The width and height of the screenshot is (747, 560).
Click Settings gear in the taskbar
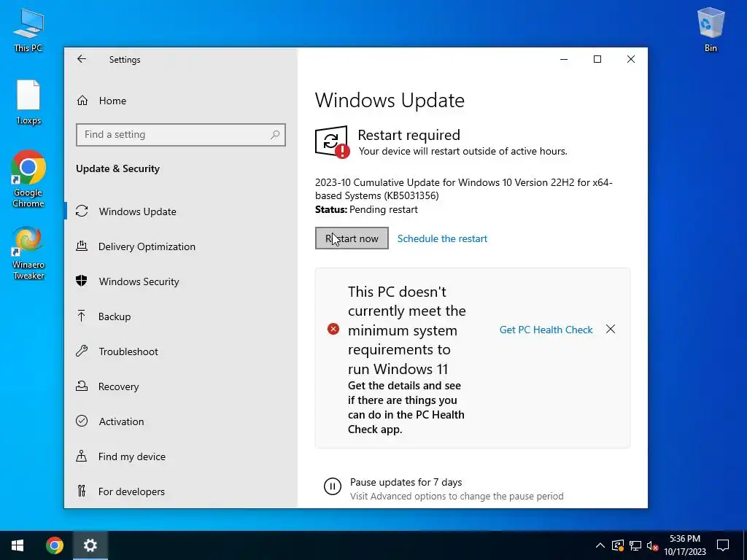pos(90,545)
